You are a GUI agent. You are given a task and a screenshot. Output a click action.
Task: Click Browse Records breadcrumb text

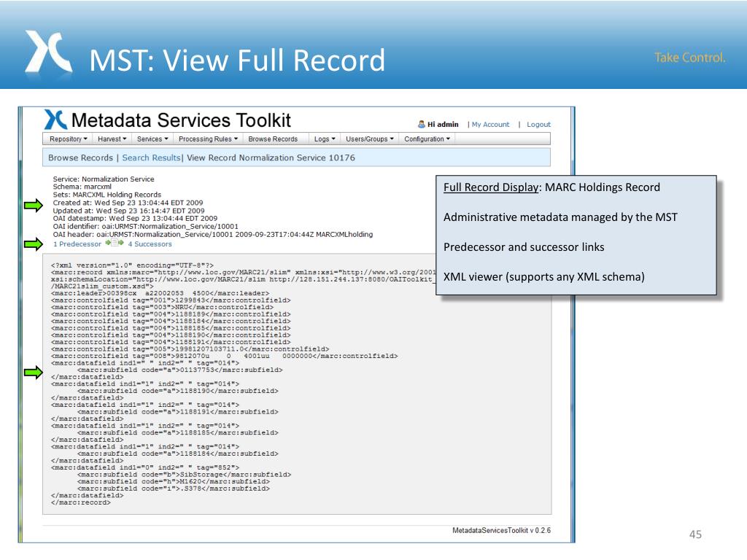[x=80, y=157]
